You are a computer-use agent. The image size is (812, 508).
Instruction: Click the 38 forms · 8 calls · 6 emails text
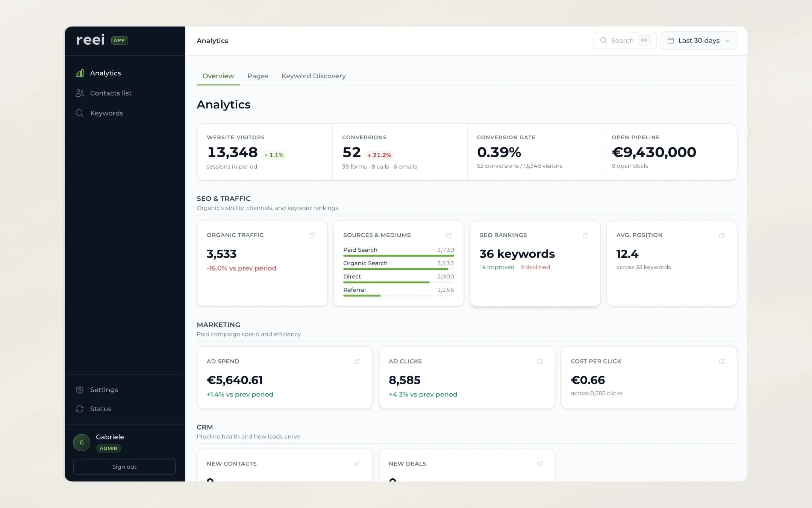pyautogui.click(x=379, y=167)
